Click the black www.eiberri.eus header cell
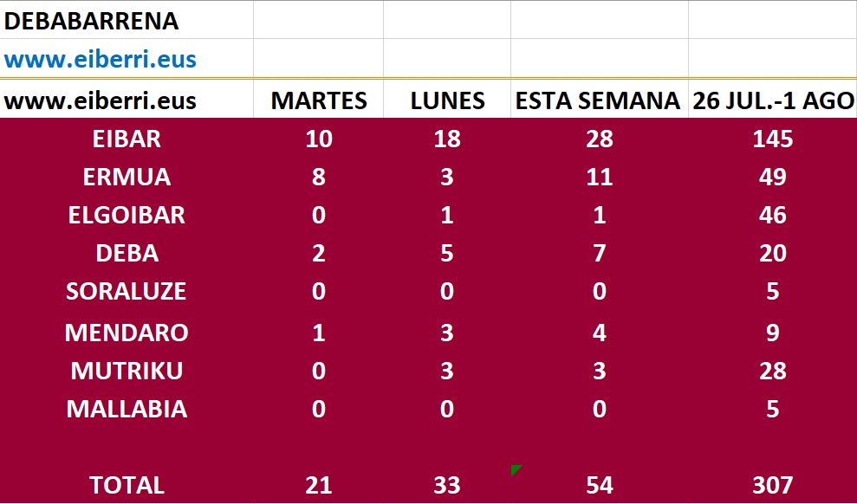The image size is (857, 504). pyautogui.click(x=101, y=100)
